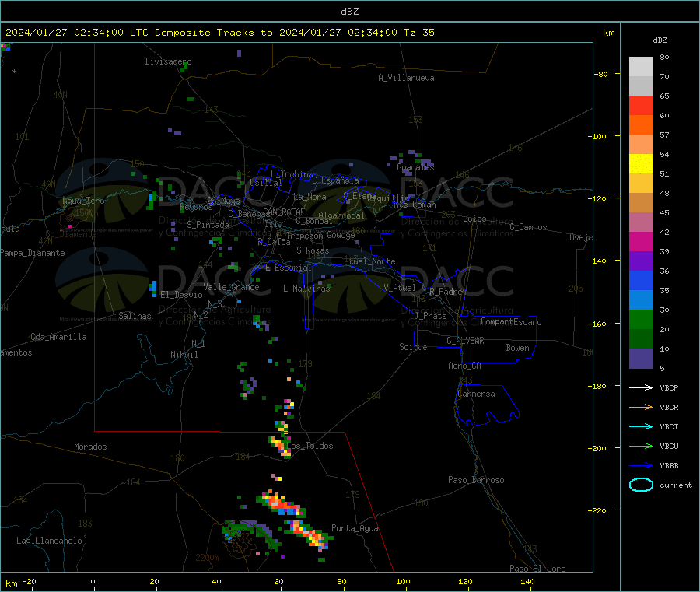Click the 'Carmensa' map label
Screen dimensions: 700x592
[476, 394]
